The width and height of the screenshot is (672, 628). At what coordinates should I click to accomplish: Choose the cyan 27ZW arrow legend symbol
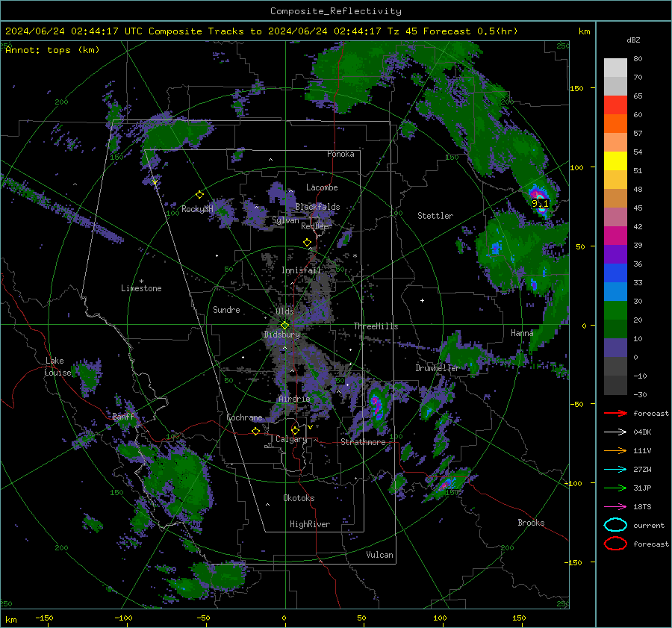tap(615, 470)
